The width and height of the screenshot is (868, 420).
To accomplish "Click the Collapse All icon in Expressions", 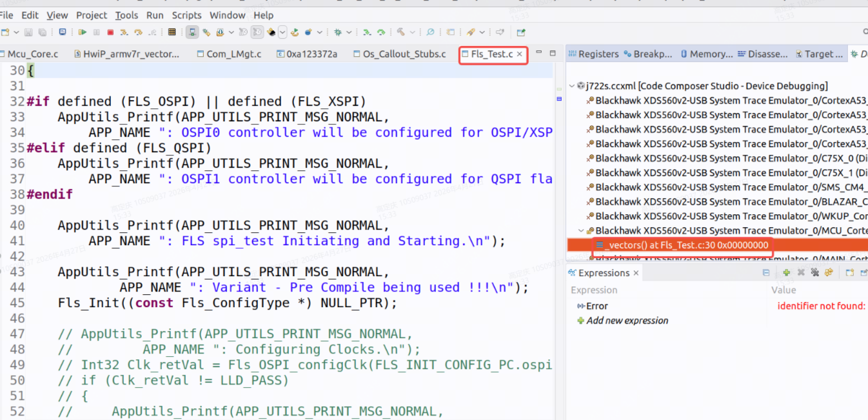I will [766, 273].
